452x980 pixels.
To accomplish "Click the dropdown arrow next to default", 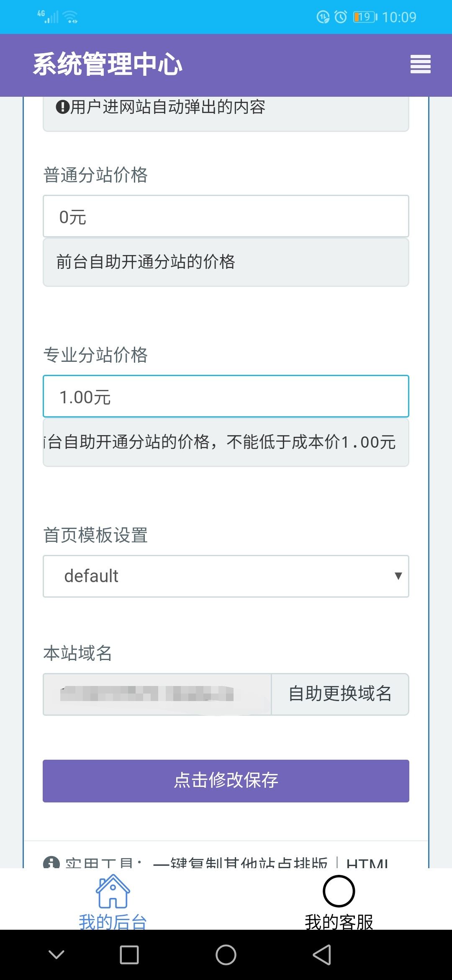I will [398, 576].
